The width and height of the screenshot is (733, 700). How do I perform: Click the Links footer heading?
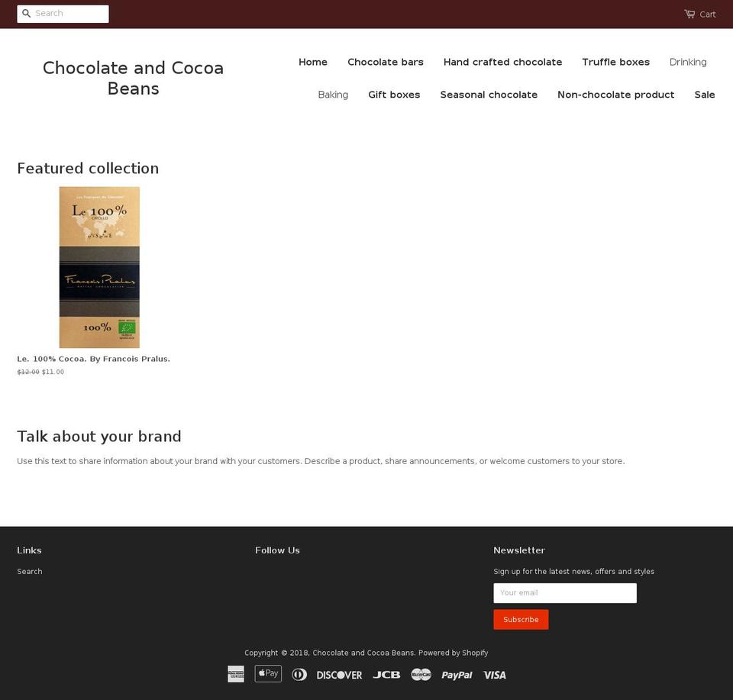29,550
